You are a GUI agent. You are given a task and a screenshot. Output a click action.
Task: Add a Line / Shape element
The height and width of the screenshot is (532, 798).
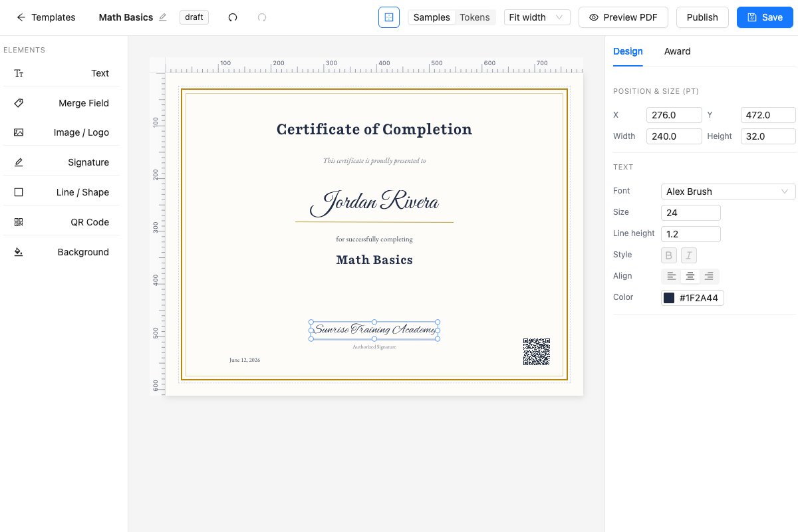click(61, 192)
